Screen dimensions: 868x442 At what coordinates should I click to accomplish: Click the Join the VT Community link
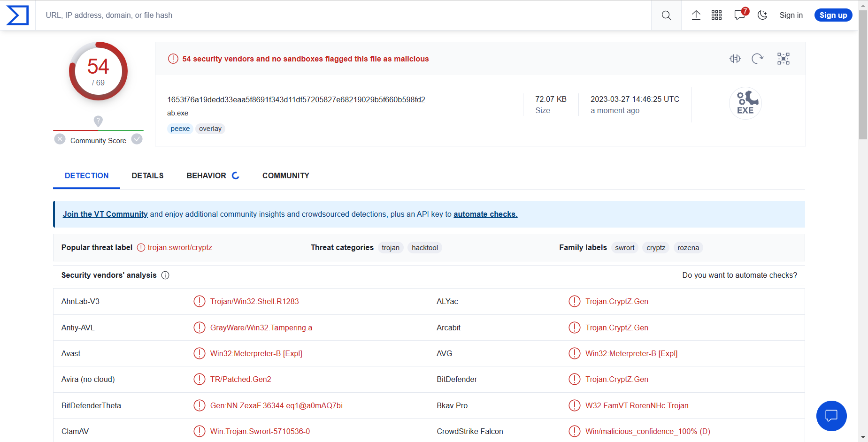105,214
